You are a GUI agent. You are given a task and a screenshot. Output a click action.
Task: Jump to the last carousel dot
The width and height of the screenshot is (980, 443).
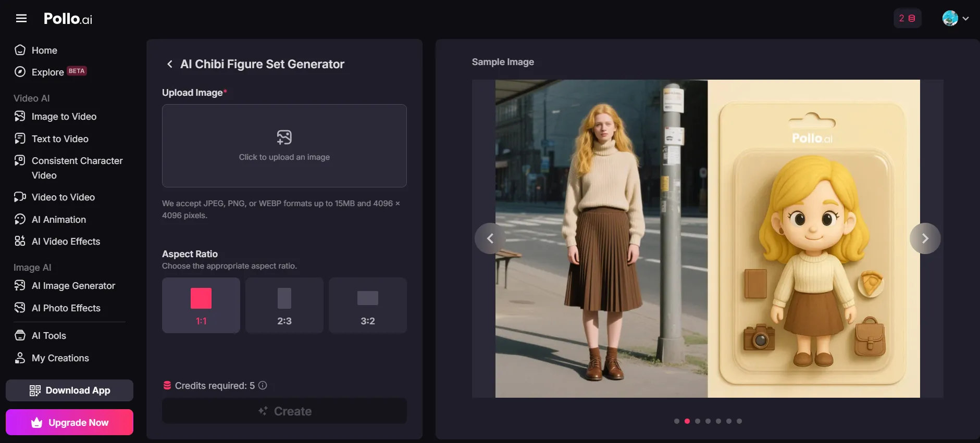[x=739, y=421]
